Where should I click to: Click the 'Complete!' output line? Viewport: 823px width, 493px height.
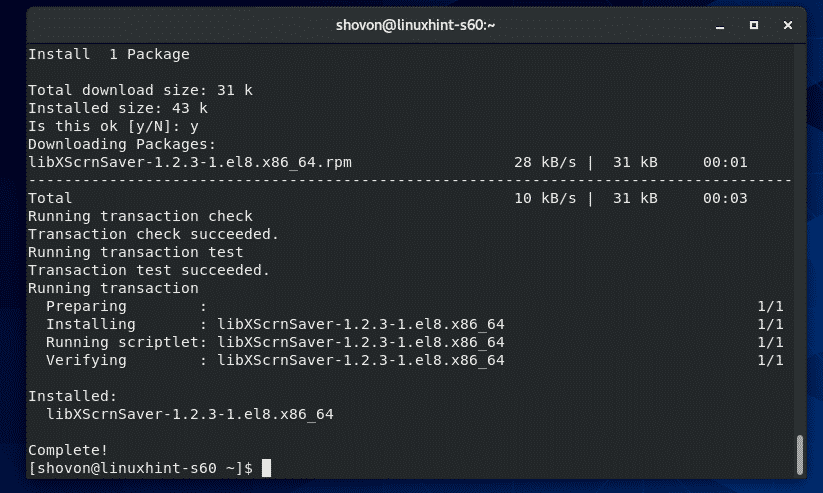pyautogui.click(x=68, y=450)
